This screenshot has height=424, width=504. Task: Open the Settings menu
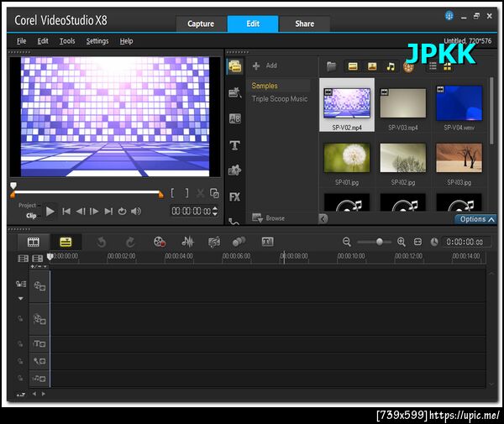(97, 41)
